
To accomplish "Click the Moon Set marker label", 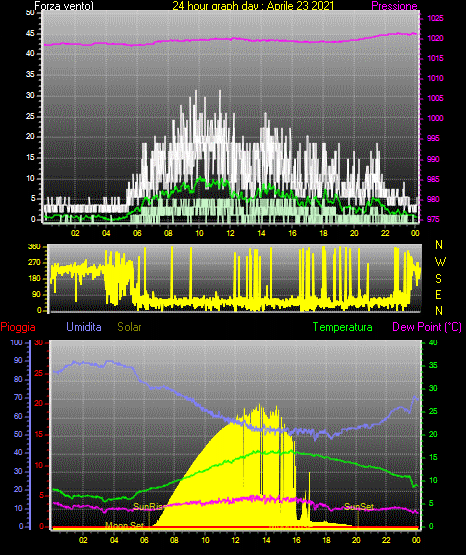I will [x=125, y=525].
